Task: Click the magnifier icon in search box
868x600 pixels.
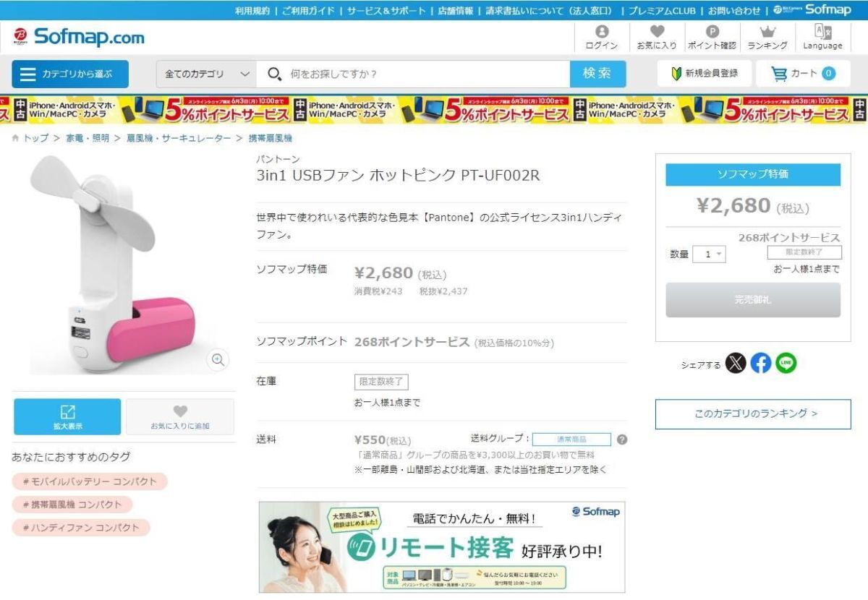Action: [274, 74]
